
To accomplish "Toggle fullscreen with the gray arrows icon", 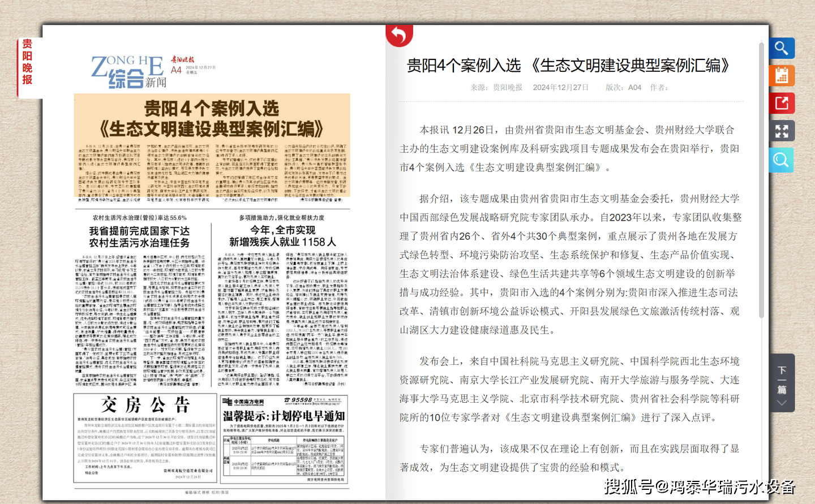I will (782, 131).
